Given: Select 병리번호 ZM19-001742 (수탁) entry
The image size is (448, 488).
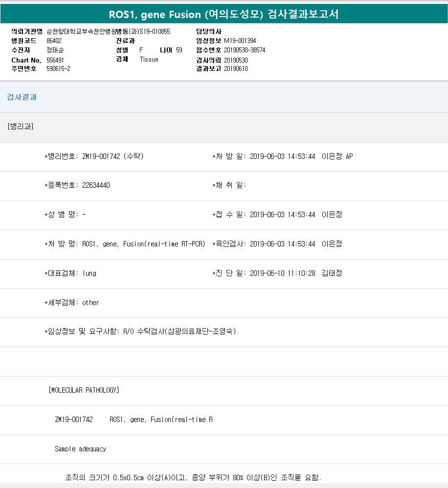Looking at the screenshot, I should point(112,156).
